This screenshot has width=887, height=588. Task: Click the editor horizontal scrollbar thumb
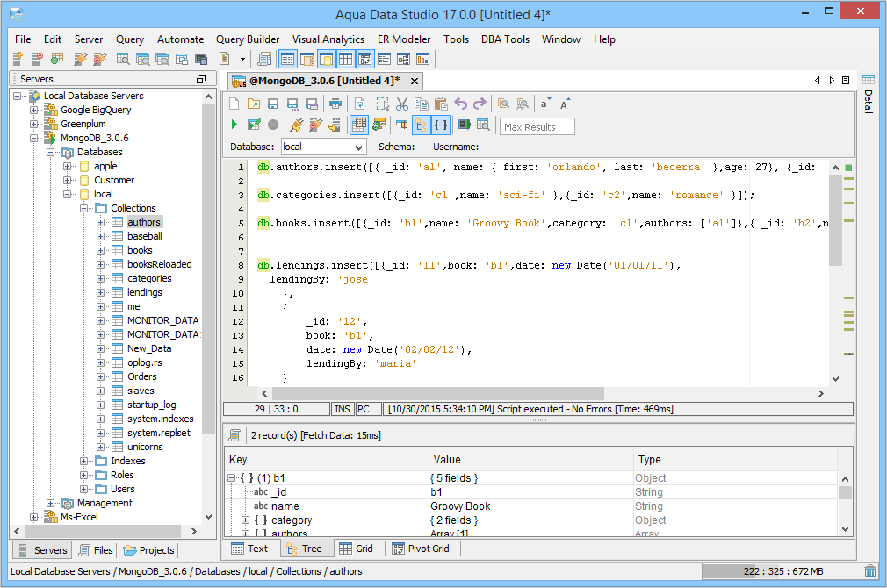coord(438,393)
